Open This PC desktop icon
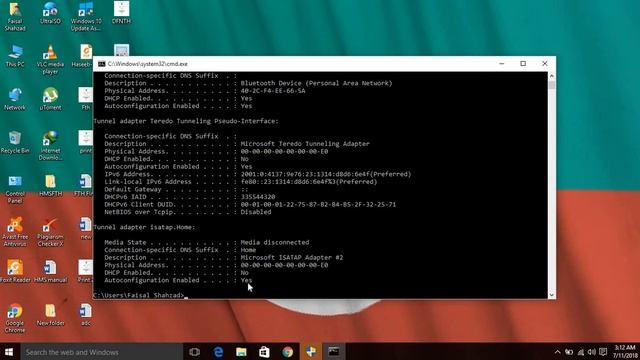The height and width of the screenshot is (360, 640). 15,56
